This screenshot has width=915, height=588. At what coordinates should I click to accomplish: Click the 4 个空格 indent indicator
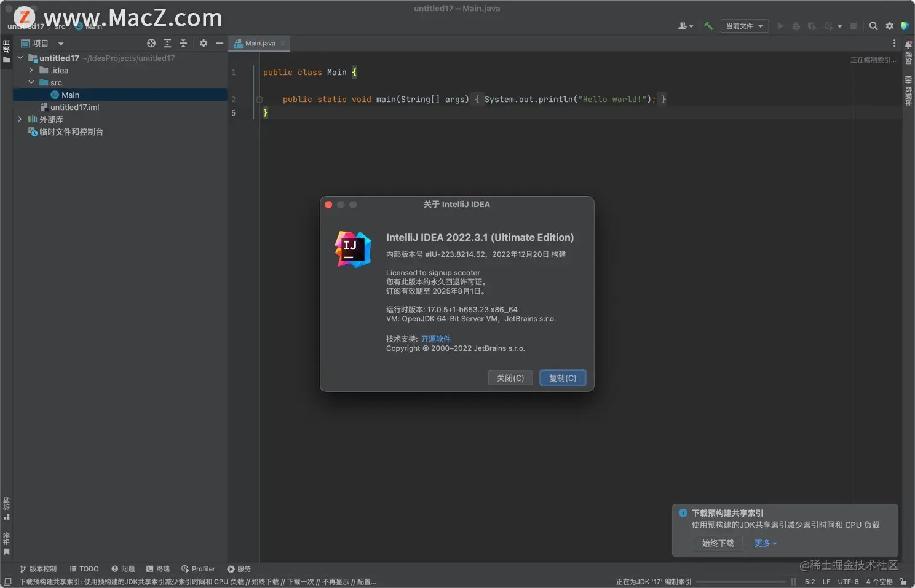pos(879,581)
